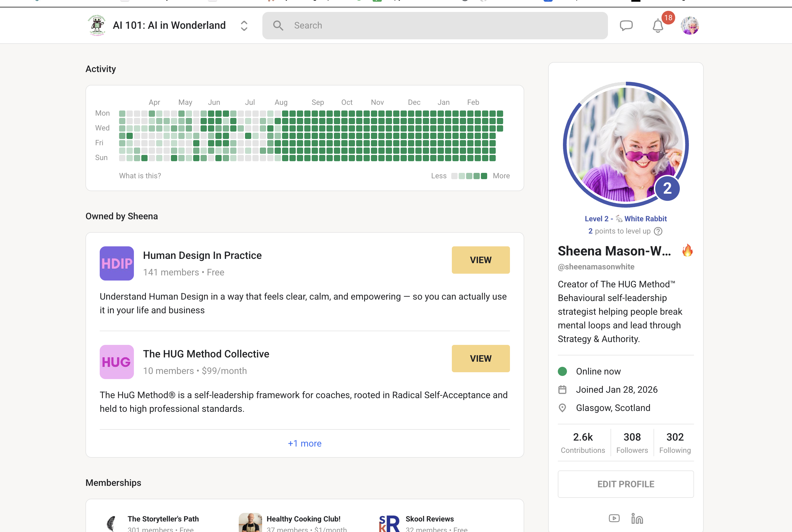Click the HUG community icon
This screenshot has height=532, width=792.
pyautogui.click(x=117, y=362)
